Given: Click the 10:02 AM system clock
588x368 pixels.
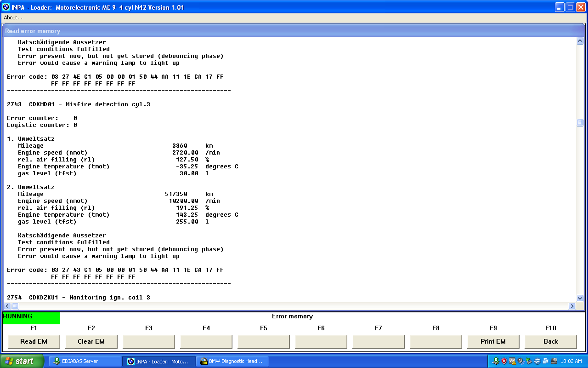Looking at the screenshot, I should (x=571, y=361).
